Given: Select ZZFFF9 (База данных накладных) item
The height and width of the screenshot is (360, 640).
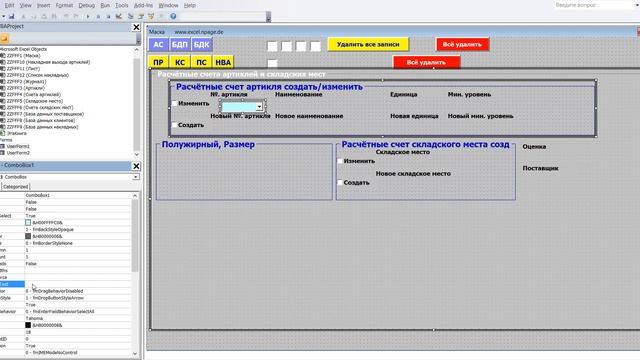Looking at the screenshot, I should (42, 127).
